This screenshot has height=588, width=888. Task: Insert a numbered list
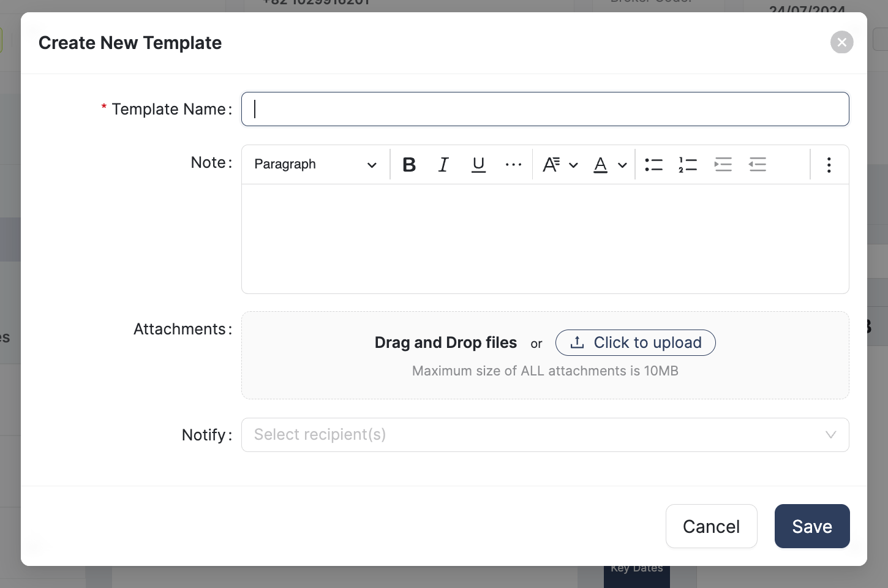[688, 165]
